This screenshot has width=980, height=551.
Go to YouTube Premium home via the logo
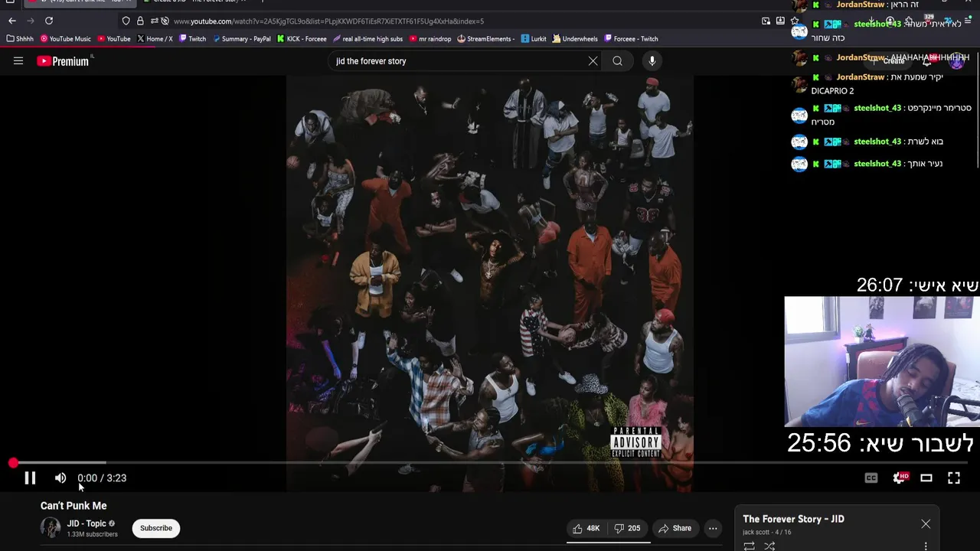click(x=64, y=61)
